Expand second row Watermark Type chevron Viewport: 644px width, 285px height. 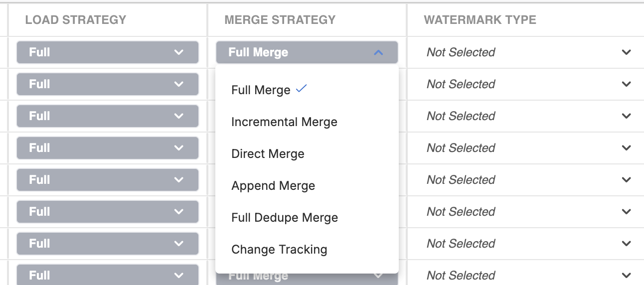coord(627,84)
